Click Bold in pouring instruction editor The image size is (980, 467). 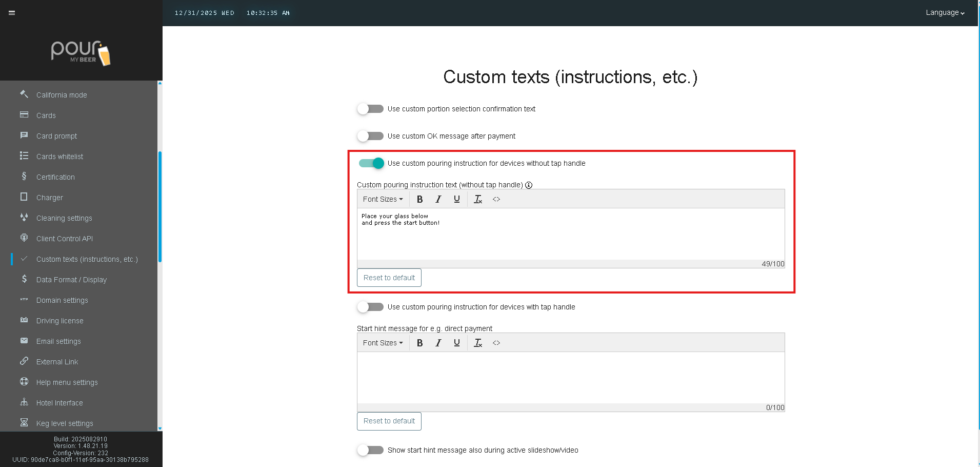tap(419, 199)
